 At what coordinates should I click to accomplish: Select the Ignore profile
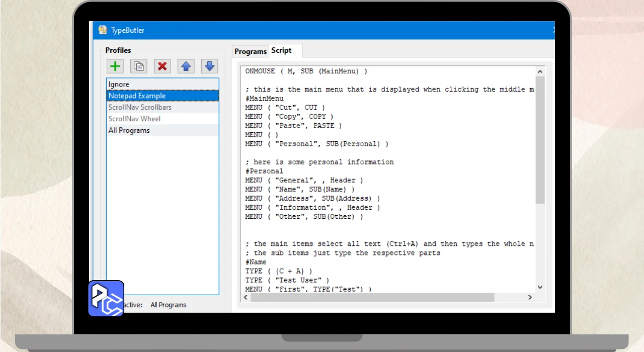pyautogui.click(x=163, y=84)
